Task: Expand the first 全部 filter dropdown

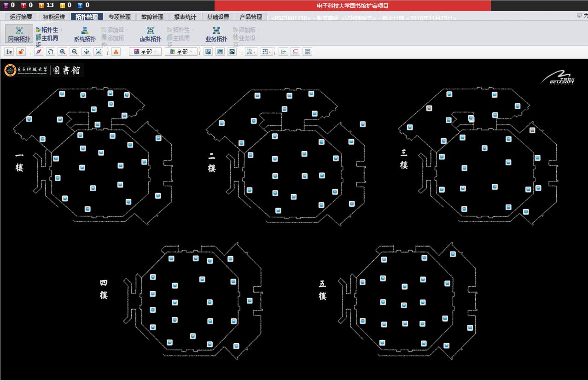Action: pos(145,52)
